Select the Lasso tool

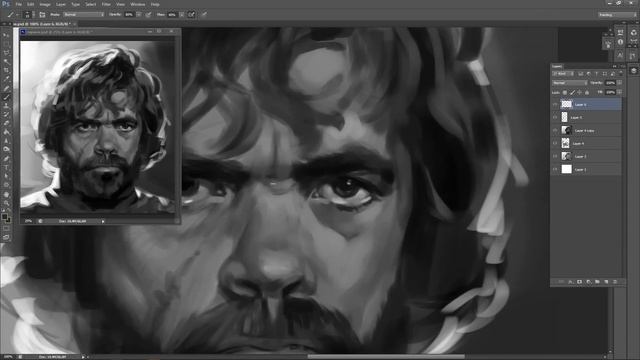pyautogui.click(x=7, y=53)
